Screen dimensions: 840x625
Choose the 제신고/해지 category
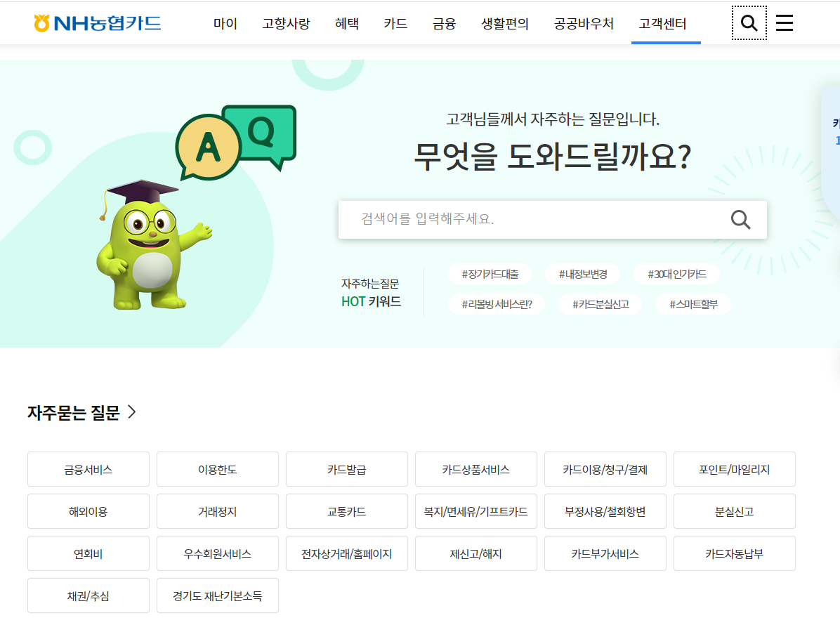[475, 553]
